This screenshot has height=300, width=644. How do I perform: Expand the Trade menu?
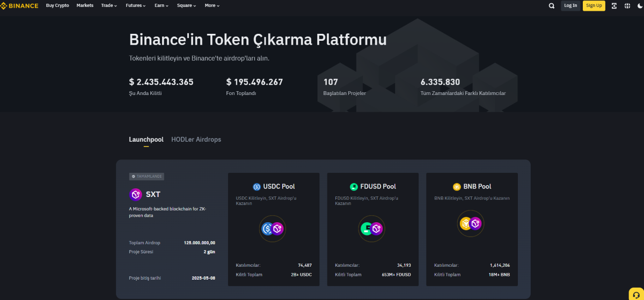(109, 5)
